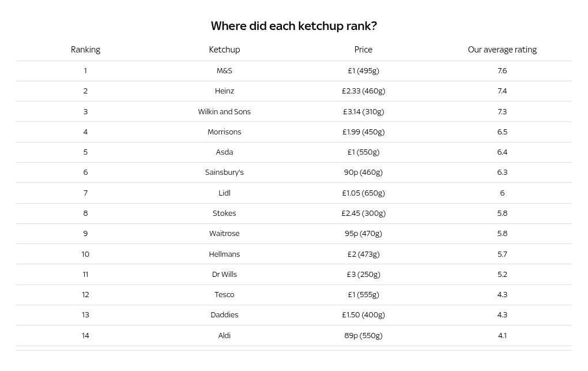Click Lidl's average rating of 6
Viewport: 588px width, 371px height.
[502, 193]
